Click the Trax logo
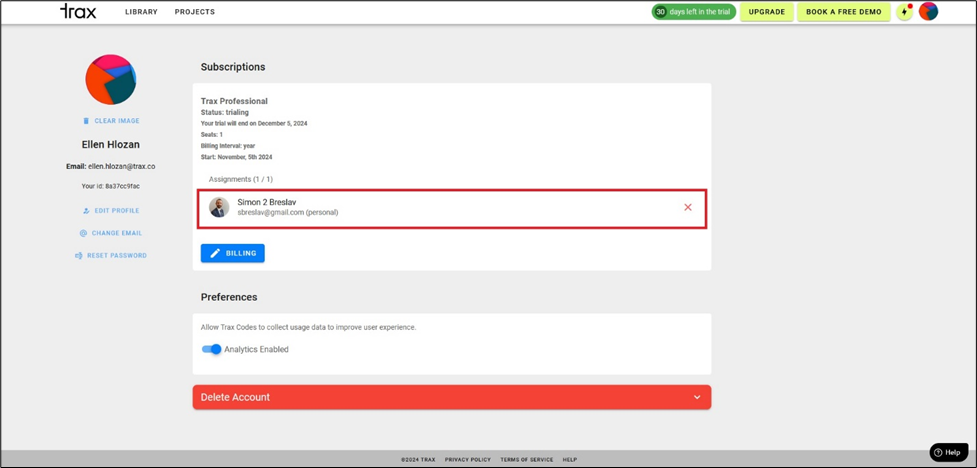The height and width of the screenshot is (468, 977). pyautogui.click(x=78, y=11)
